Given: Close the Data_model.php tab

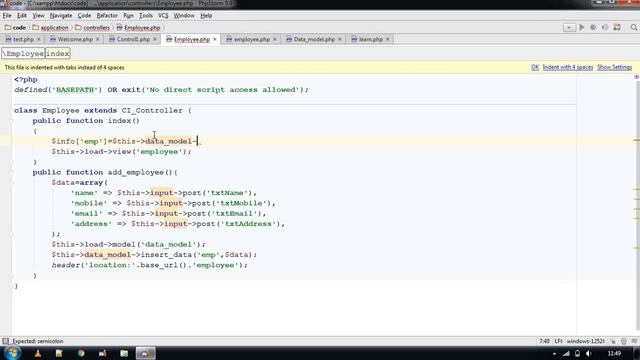Looking at the screenshot, I should [340, 39].
